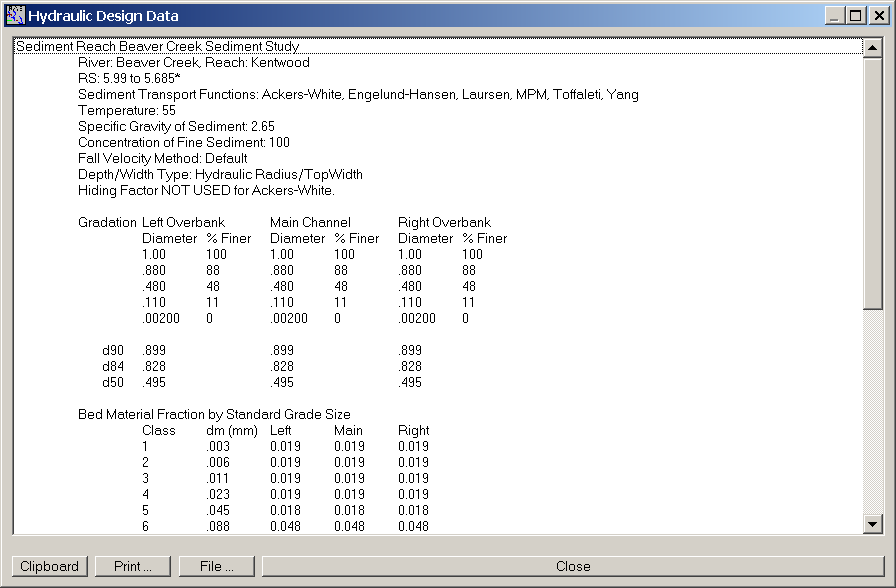
Task: Click the scroll down arrow of the report
Action: tap(873, 524)
